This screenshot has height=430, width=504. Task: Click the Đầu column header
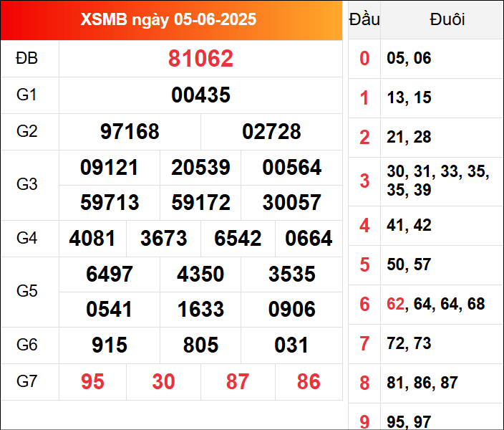364,19
